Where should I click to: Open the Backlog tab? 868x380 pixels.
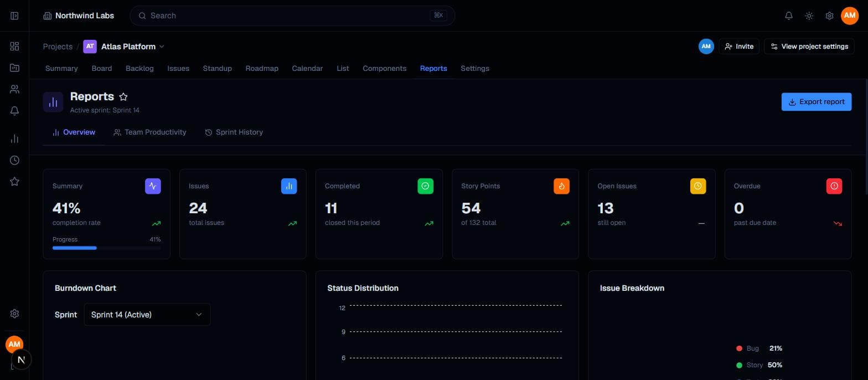pyautogui.click(x=139, y=68)
